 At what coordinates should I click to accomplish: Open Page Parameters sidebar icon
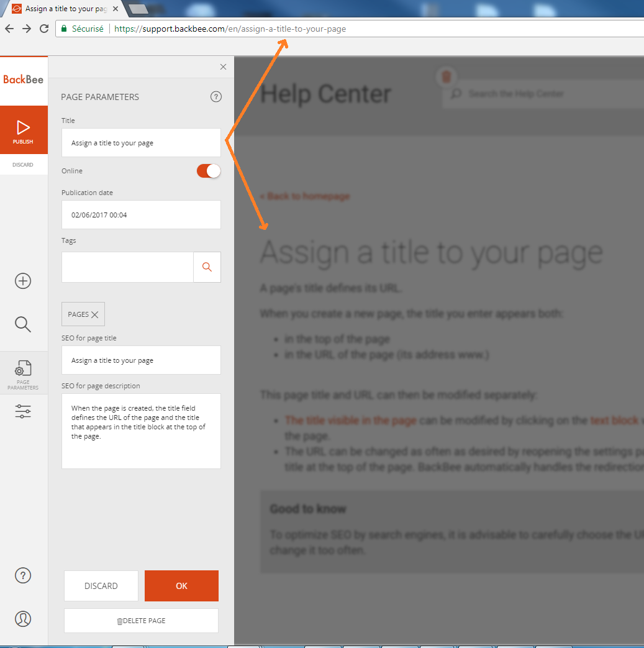[23, 375]
